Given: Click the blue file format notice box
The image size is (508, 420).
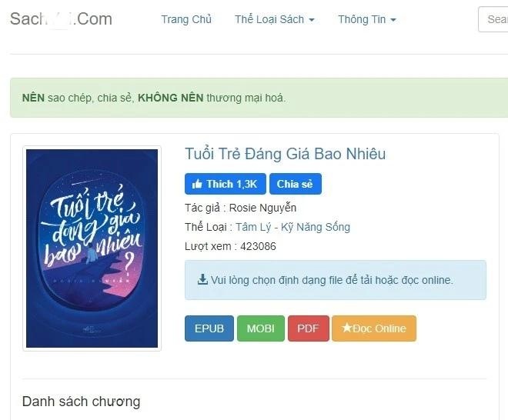Looking at the screenshot, I should pyautogui.click(x=336, y=280).
